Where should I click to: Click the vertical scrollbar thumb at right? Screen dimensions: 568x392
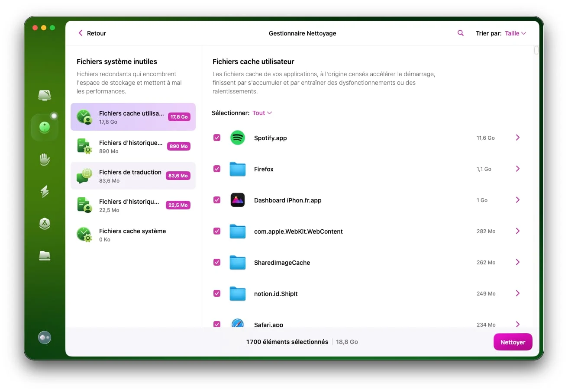click(536, 50)
